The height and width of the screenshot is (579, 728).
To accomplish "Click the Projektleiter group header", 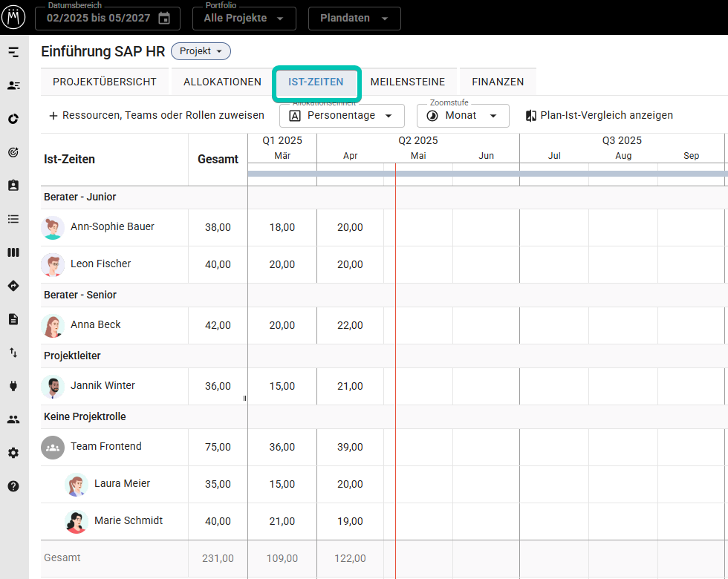I will (72, 356).
